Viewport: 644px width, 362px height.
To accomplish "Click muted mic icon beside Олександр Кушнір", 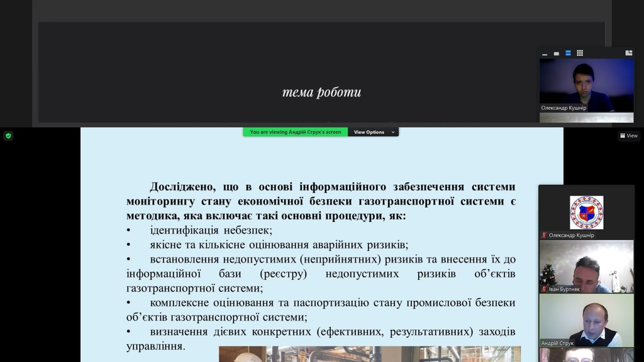I will [x=544, y=235].
